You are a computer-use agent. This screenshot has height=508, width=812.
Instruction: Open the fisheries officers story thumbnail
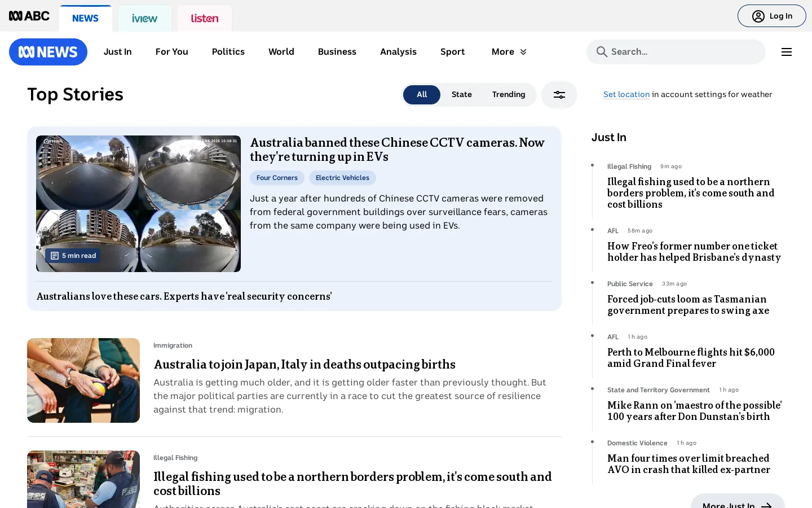pos(83,479)
